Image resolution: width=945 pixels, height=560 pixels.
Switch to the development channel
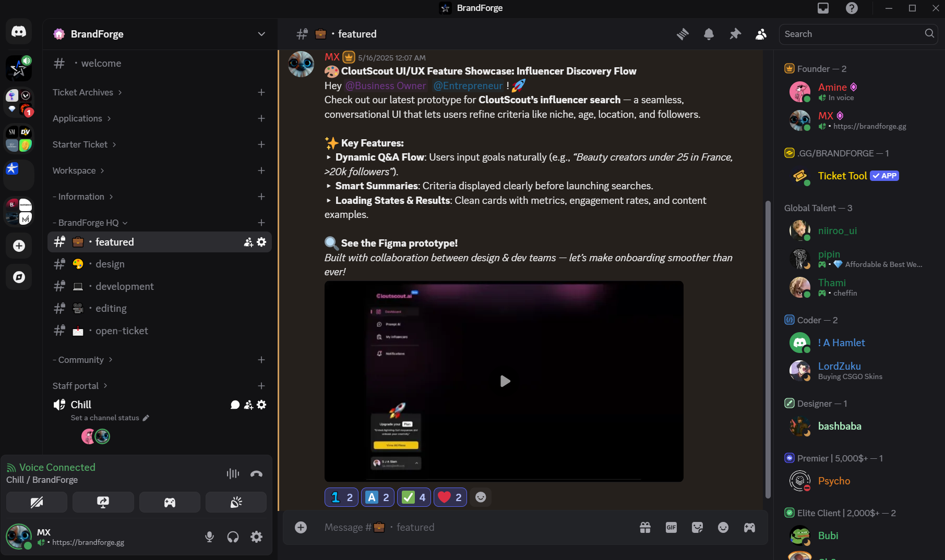coord(160,286)
